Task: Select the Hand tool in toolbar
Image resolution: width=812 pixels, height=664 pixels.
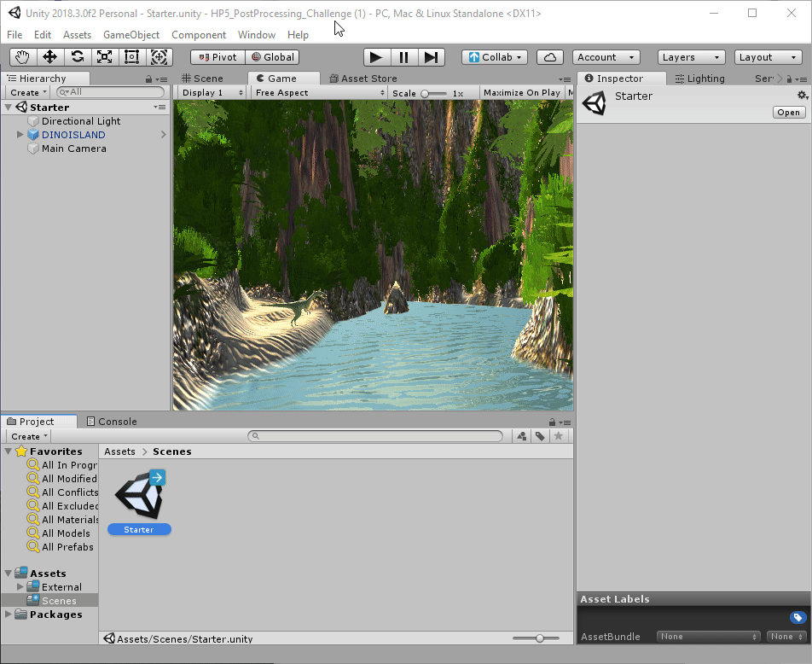Action: (23, 57)
